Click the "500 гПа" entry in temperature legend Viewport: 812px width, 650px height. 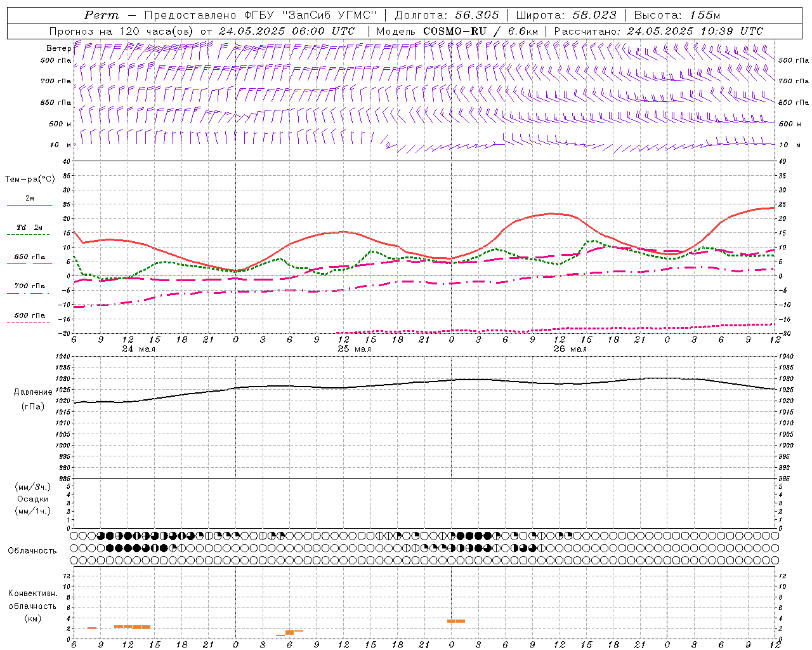click(30, 315)
